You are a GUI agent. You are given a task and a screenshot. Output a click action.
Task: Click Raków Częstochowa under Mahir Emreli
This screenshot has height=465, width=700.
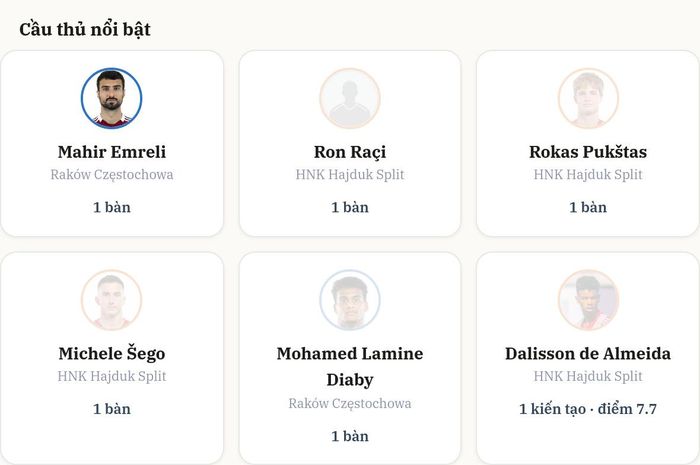point(112,174)
